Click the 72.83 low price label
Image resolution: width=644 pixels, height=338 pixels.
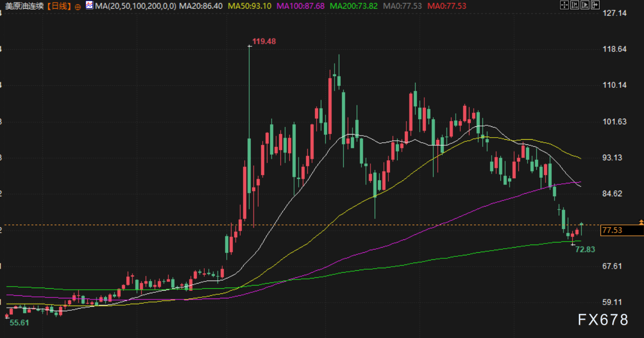[586, 249]
